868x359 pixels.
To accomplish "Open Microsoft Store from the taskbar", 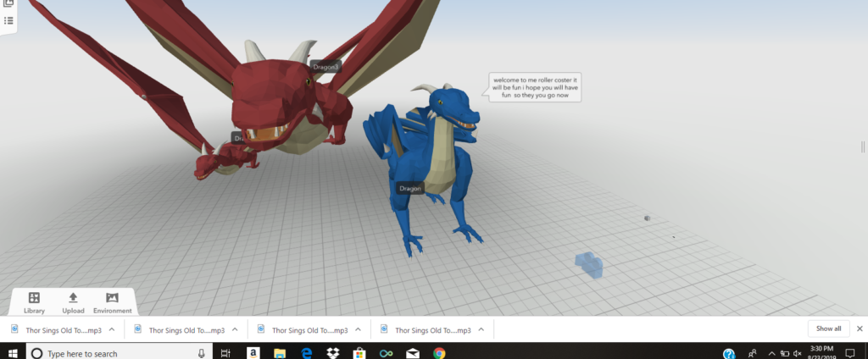I will click(359, 353).
